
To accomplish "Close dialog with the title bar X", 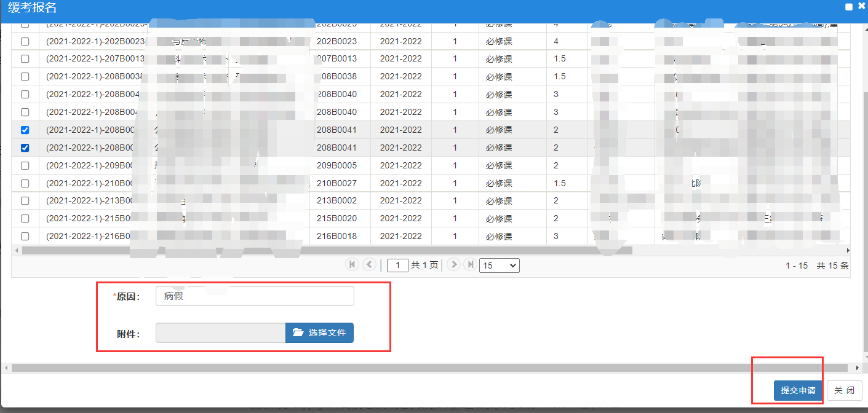I will point(861,6).
